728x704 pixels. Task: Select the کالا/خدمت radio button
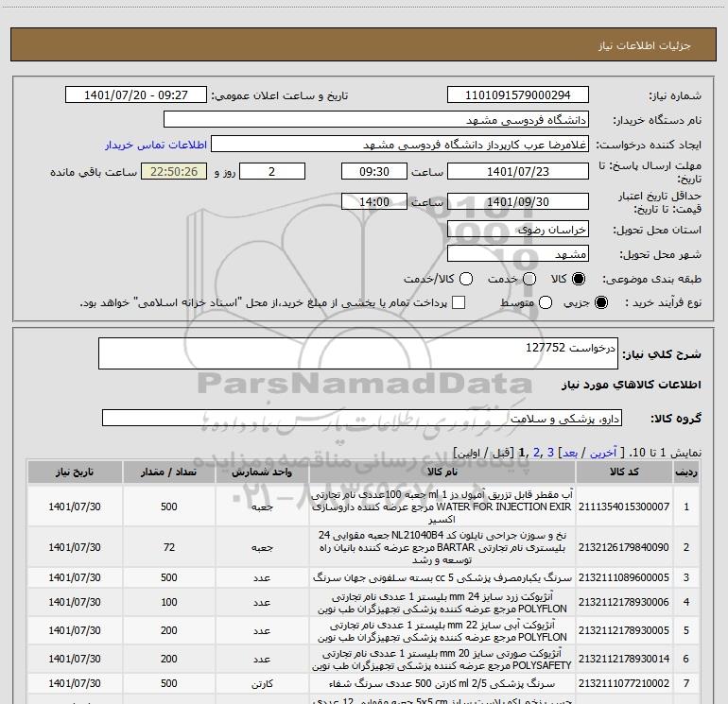coord(466,279)
